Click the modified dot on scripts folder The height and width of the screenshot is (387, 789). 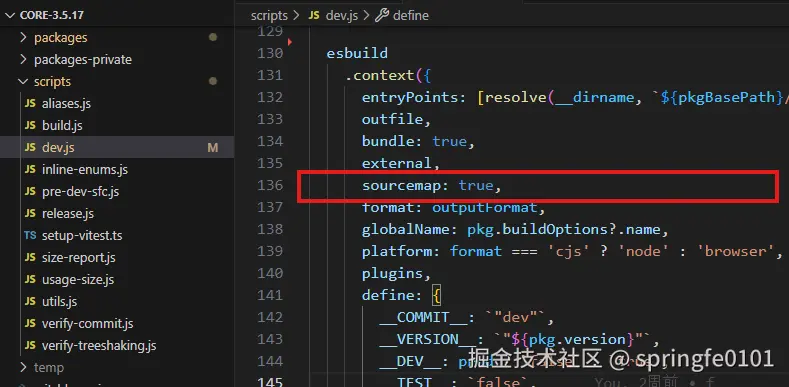tap(213, 81)
